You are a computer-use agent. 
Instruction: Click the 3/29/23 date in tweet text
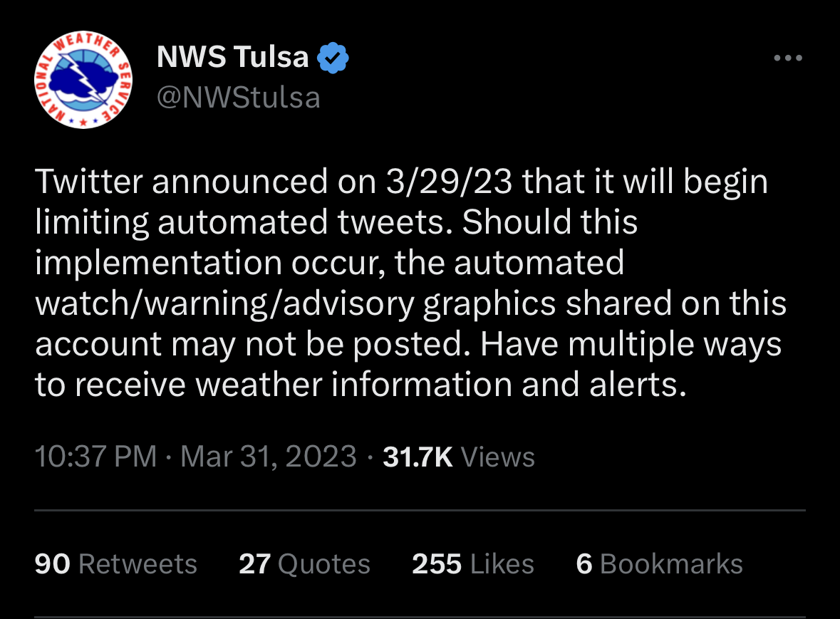point(449,181)
